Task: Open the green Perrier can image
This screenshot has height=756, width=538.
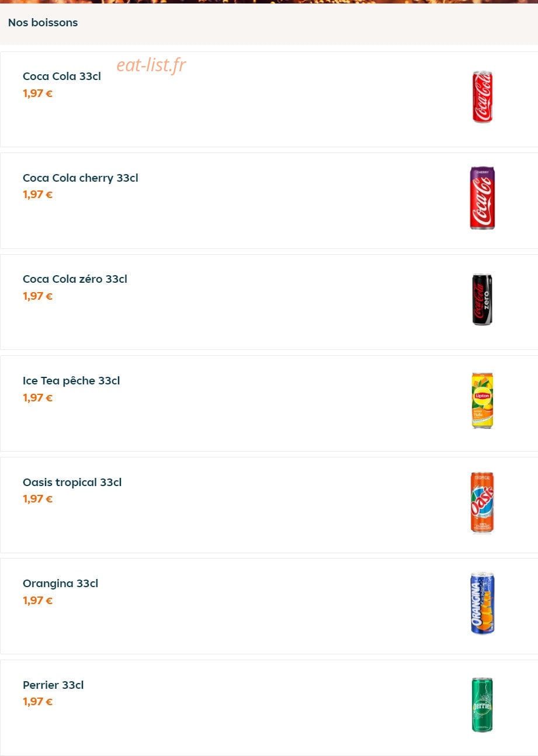Action: click(x=483, y=705)
